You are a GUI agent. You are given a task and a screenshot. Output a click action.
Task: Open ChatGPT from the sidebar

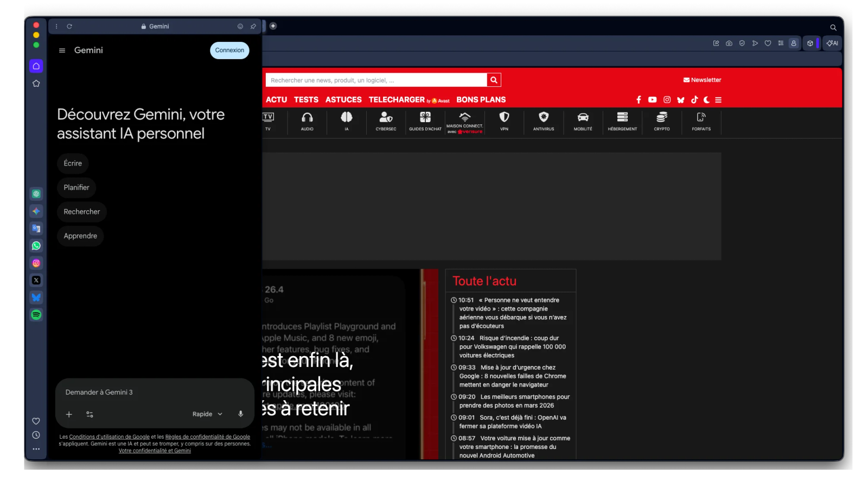(36, 194)
